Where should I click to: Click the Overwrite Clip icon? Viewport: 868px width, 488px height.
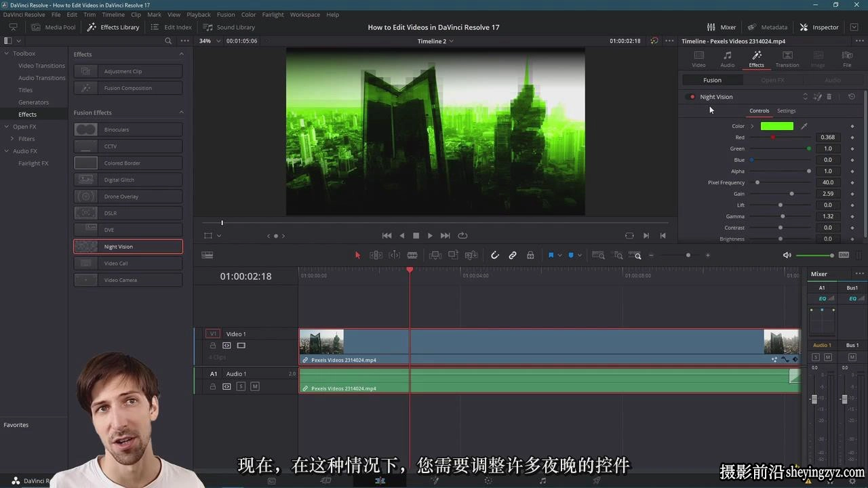(453, 256)
